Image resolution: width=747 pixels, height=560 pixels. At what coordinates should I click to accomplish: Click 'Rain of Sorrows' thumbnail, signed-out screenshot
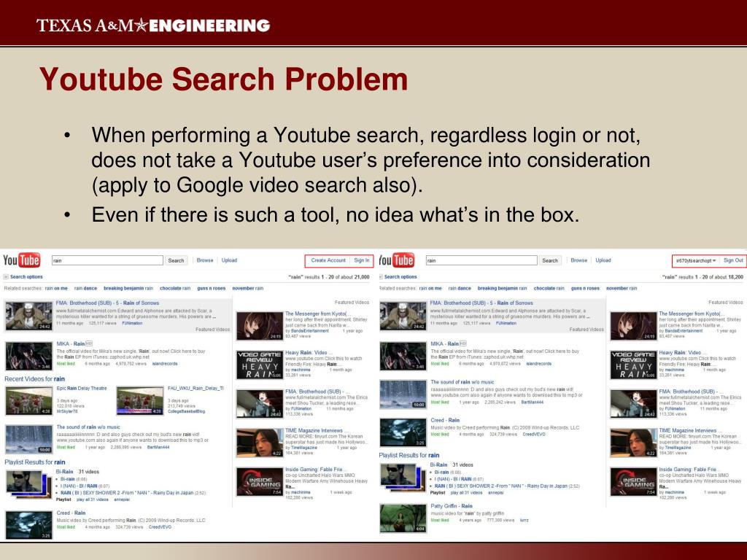pos(28,315)
